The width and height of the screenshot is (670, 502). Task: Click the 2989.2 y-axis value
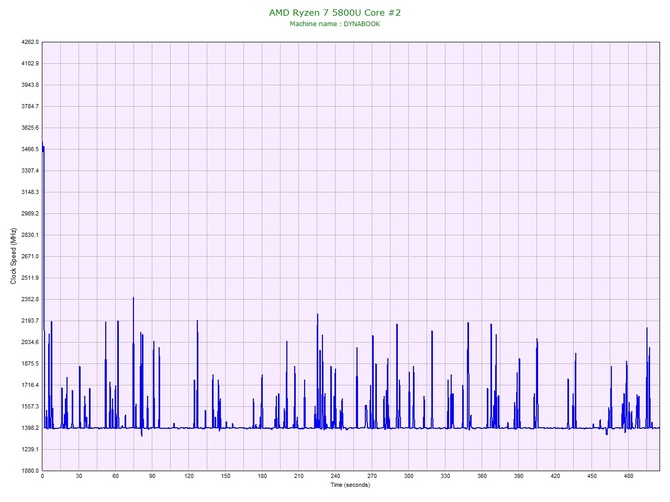(30, 214)
